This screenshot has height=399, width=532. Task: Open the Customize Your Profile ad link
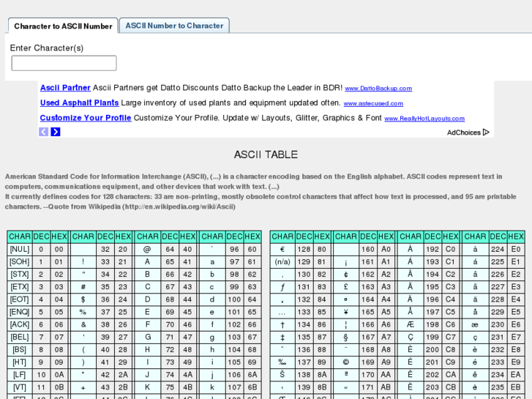click(86, 117)
